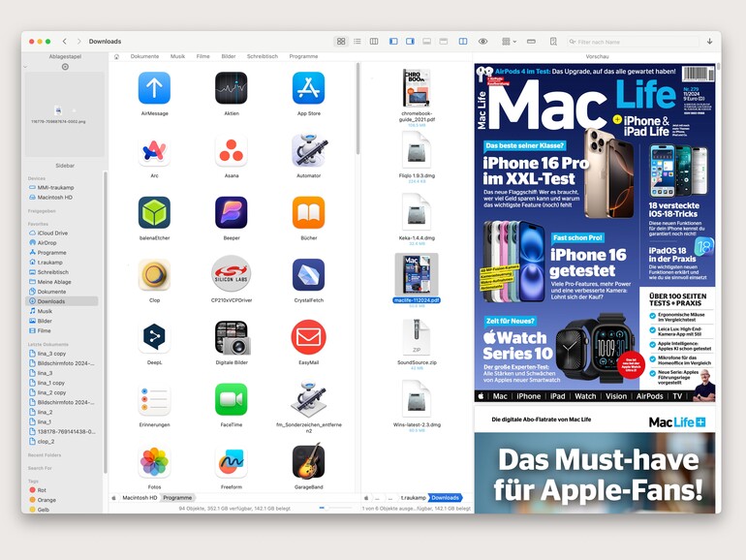Select the Arc browser icon

pos(154,150)
